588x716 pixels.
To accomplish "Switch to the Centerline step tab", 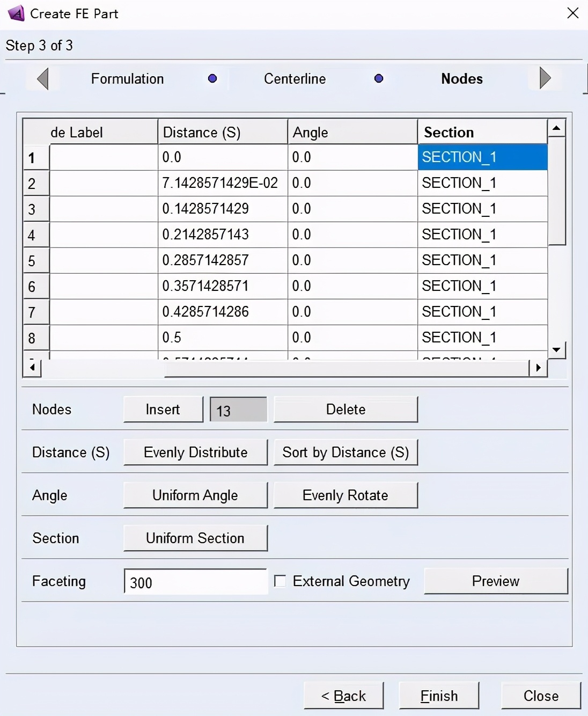I will 295,79.
